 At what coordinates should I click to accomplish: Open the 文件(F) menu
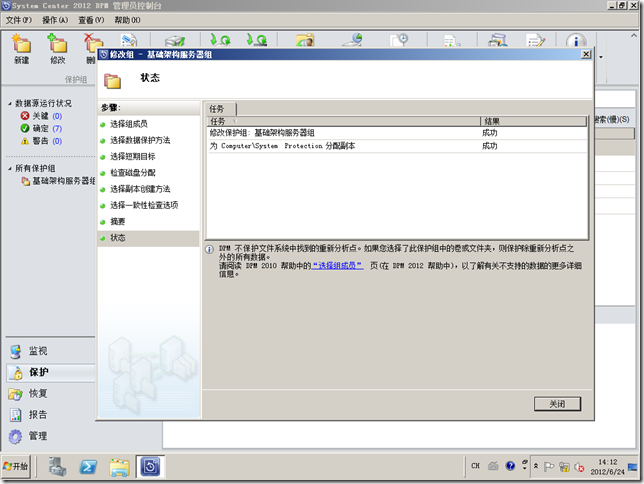[x=18, y=20]
